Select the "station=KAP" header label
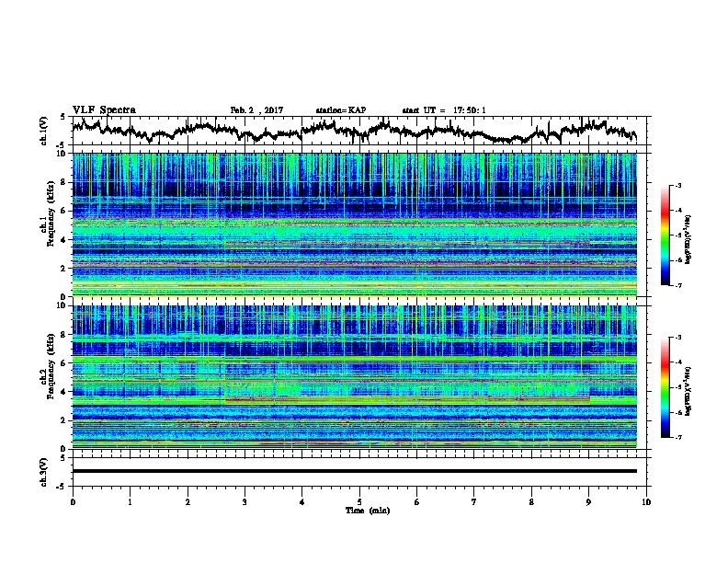This screenshot has width=728, height=563. tap(340, 110)
